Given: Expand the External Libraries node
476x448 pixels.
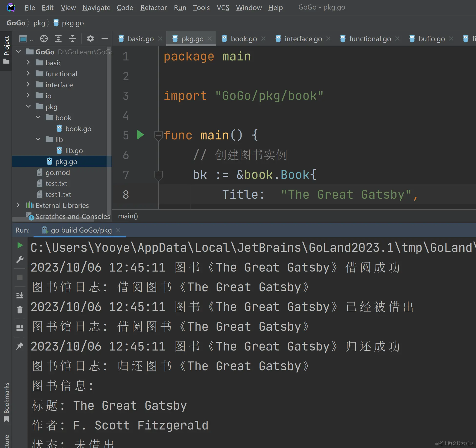Looking at the screenshot, I should (18, 205).
